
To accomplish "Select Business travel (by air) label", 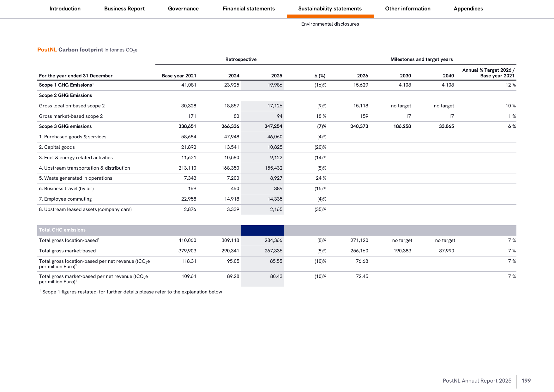I will pyautogui.click(x=66, y=189).
